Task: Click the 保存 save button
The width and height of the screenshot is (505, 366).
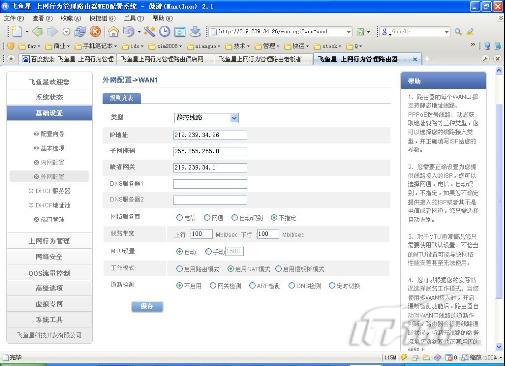Action: pos(147,307)
